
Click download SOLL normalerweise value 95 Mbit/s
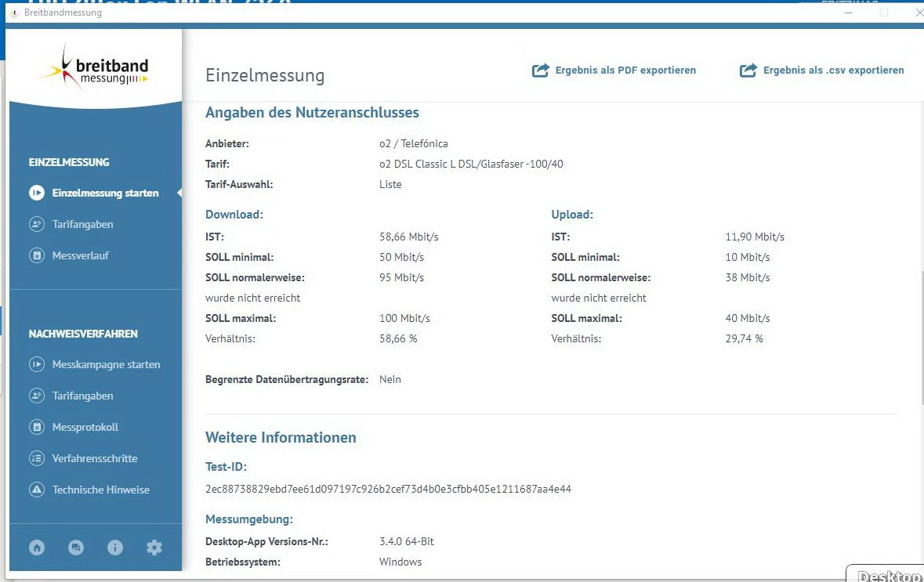coord(402,277)
